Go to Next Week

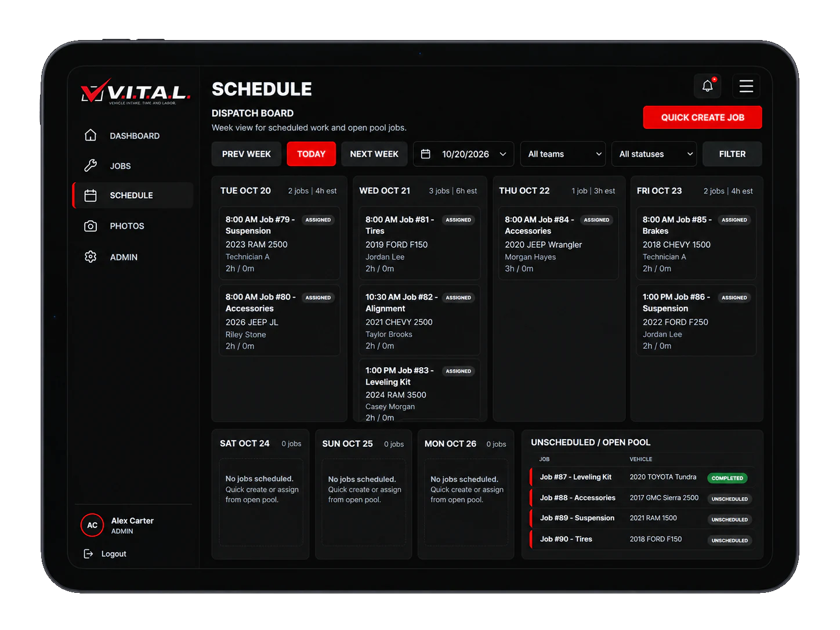pyautogui.click(x=374, y=154)
